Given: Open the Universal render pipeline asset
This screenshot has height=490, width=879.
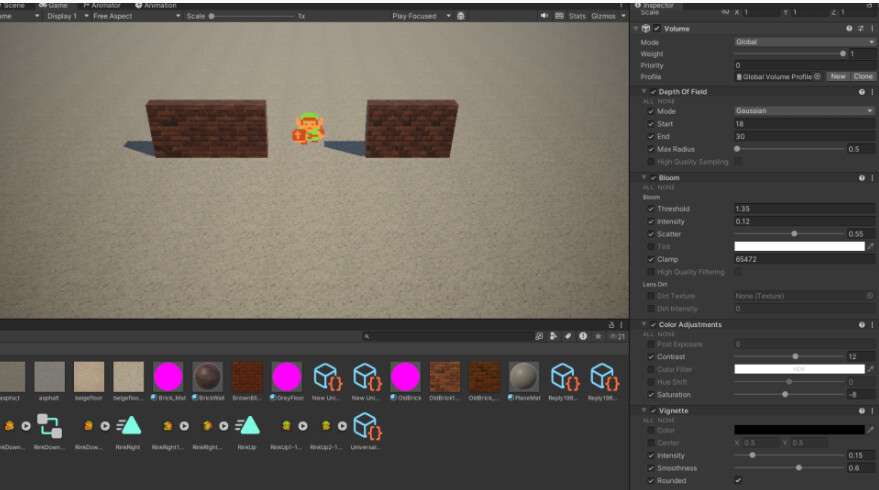Looking at the screenshot, I should [x=365, y=425].
